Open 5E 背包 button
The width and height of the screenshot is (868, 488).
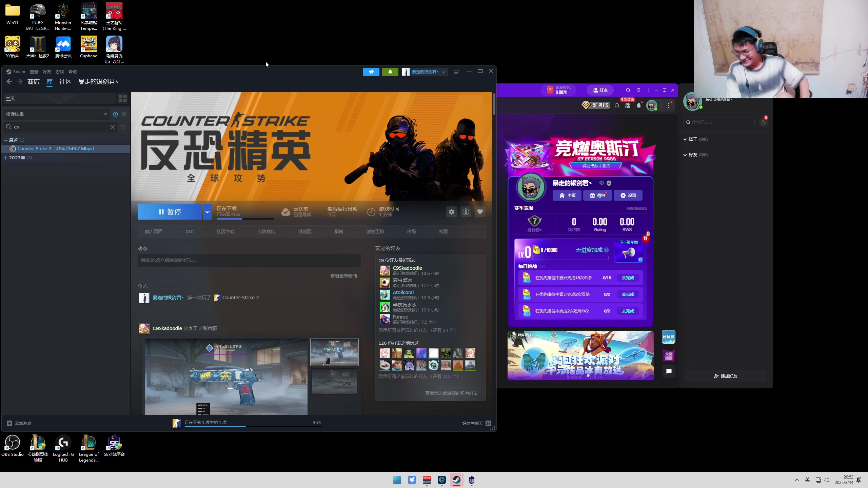pos(597,196)
